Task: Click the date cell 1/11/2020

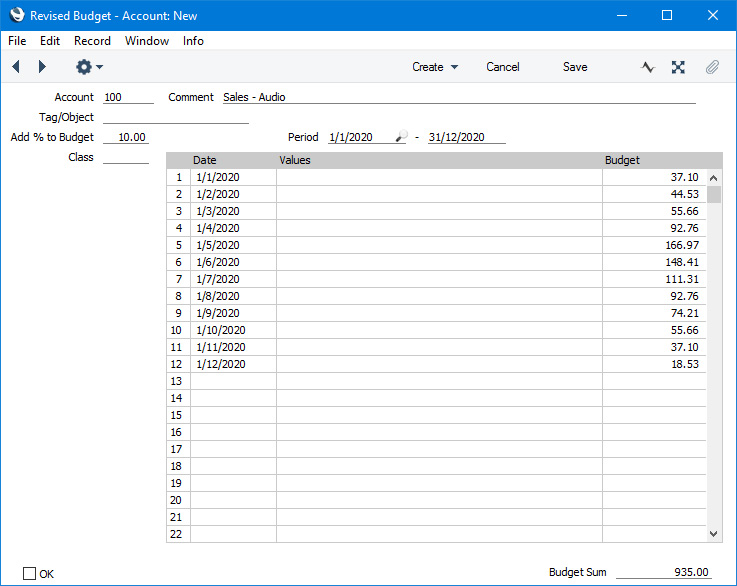Action: click(234, 347)
